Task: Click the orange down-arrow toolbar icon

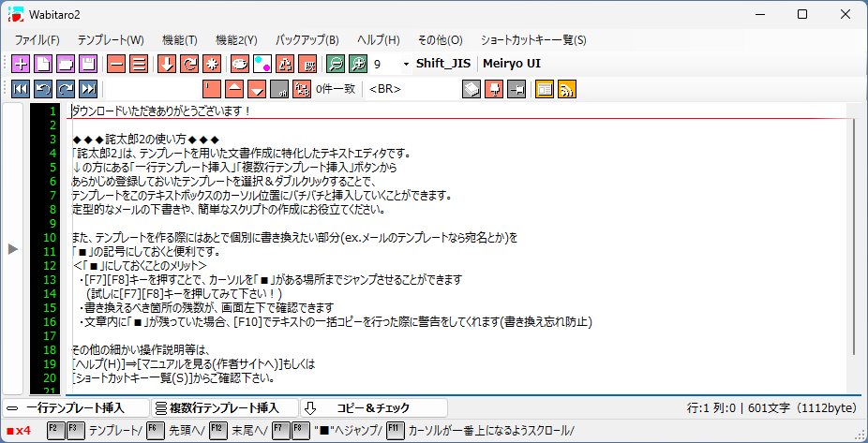Action: pos(166,64)
